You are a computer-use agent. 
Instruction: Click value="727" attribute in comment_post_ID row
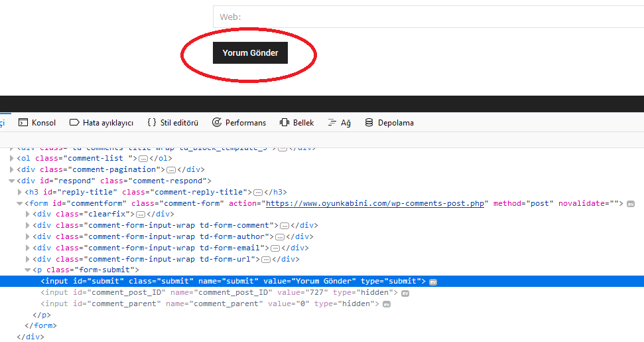302,292
